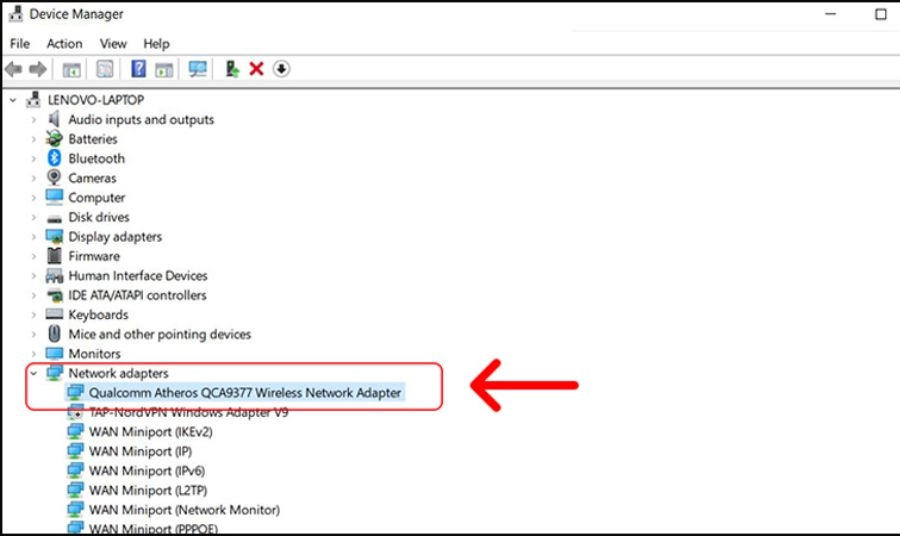The height and width of the screenshot is (536, 900).
Task: Expand the Monitors chevron
Action: (33, 354)
